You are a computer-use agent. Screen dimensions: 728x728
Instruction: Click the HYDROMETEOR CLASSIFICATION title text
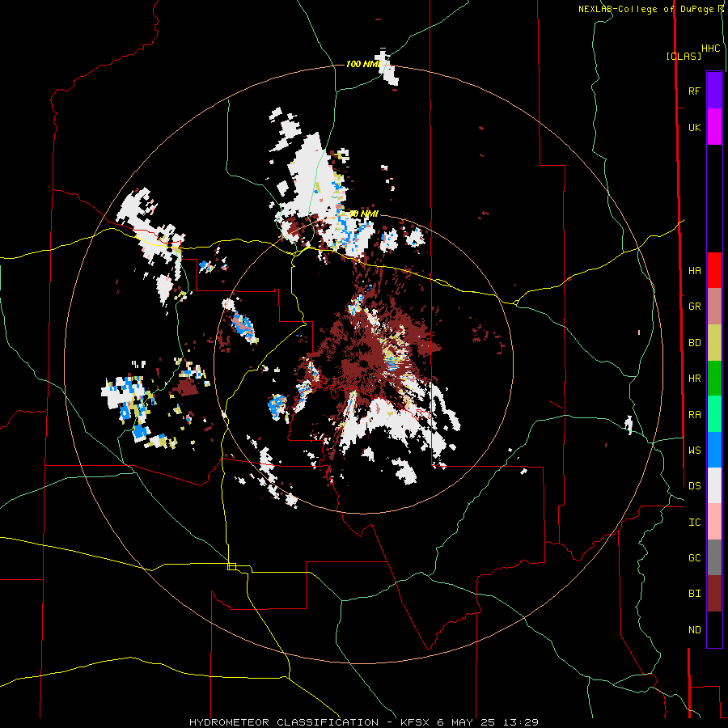coord(284,722)
